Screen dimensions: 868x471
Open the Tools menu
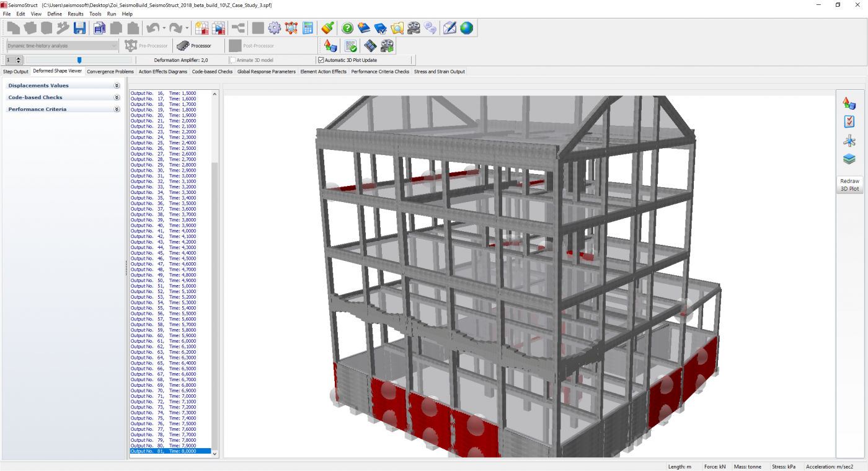click(95, 14)
